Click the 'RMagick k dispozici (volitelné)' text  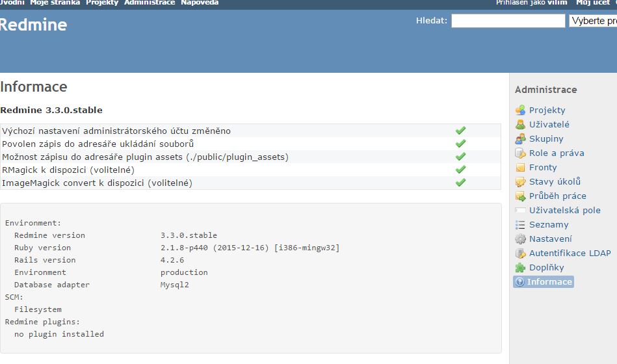[x=68, y=170]
